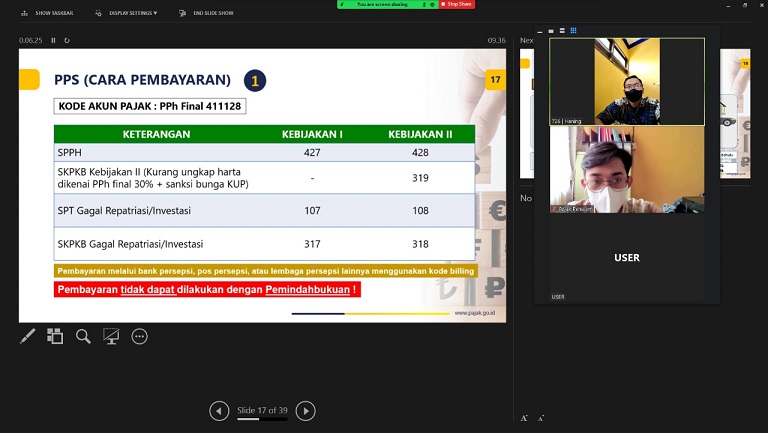
Task: Click the slide progress bar under the slide counter
Action: (262, 419)
